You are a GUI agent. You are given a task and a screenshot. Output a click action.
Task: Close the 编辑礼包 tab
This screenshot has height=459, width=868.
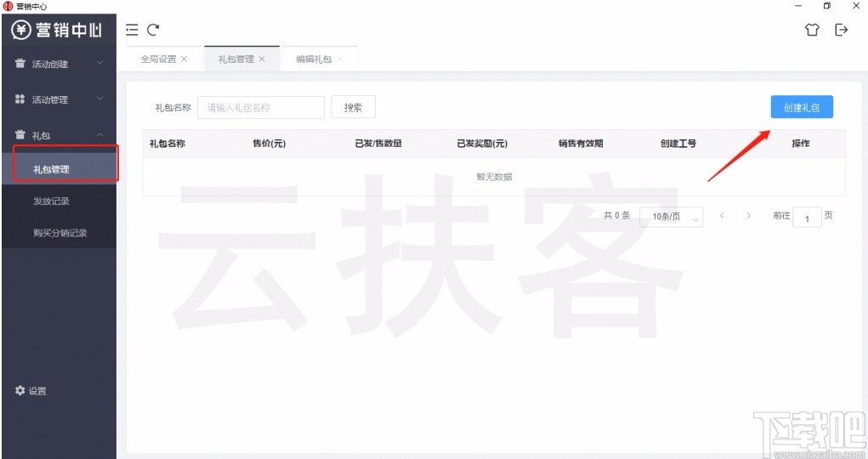pyautogui.click(x=339, y=59)
